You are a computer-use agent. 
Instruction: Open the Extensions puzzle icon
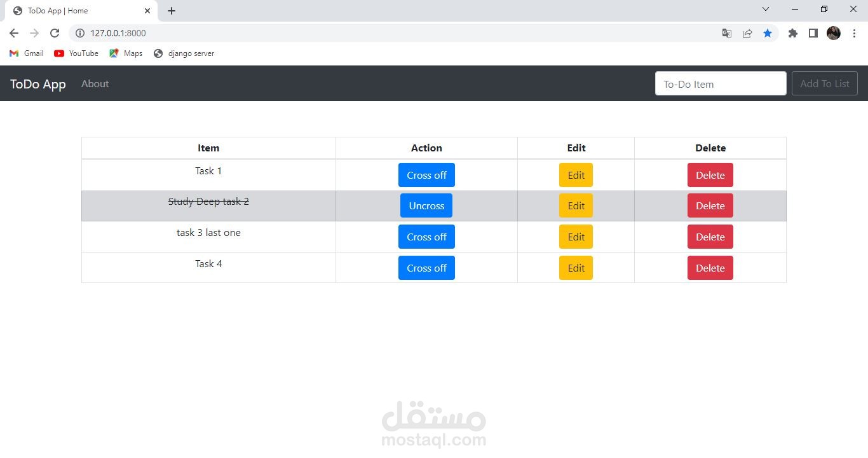pyautogui.click(x=793, y=33)
